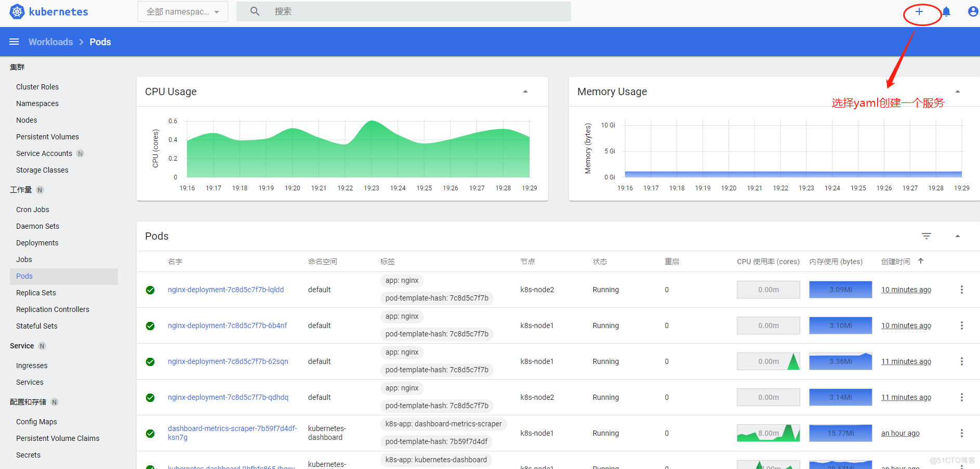
Task: Open Secrets in sidebar
Action: coord(28,455)
